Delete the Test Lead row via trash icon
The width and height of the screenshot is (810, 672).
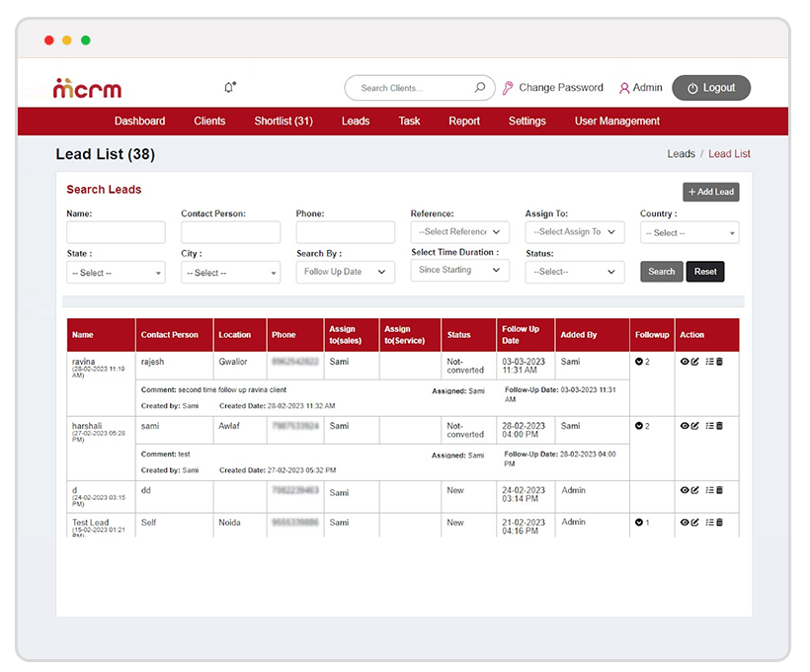point(719,522)
